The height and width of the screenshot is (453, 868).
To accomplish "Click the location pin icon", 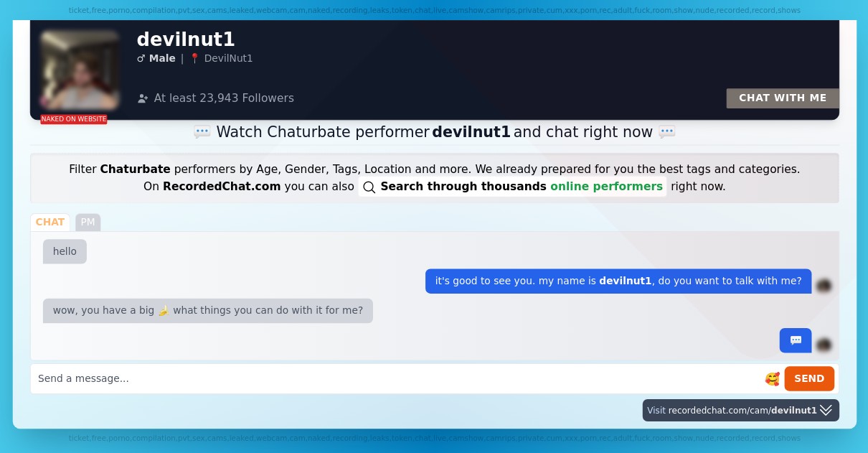I will click(x=194, y=59).
